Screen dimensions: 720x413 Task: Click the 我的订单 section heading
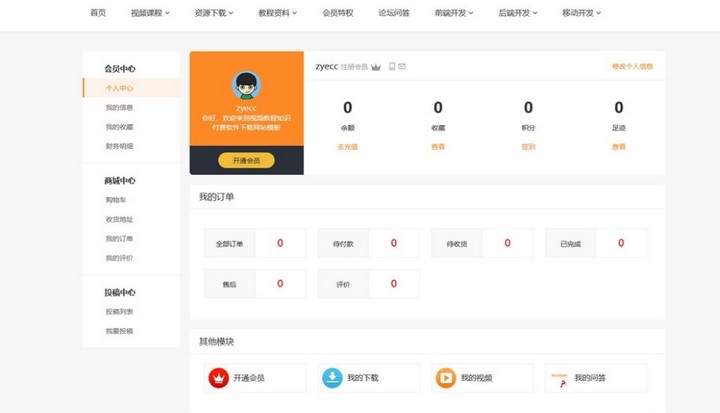tap(217, 197)
